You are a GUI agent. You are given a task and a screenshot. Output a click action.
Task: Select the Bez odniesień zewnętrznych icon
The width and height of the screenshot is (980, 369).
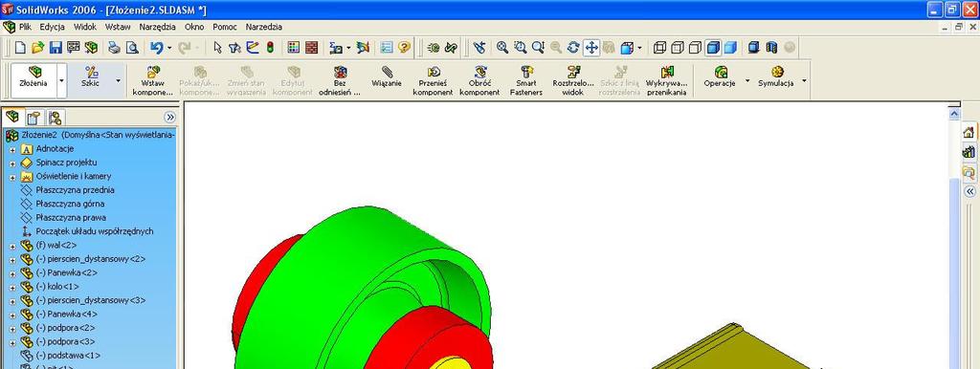(340, 72)
